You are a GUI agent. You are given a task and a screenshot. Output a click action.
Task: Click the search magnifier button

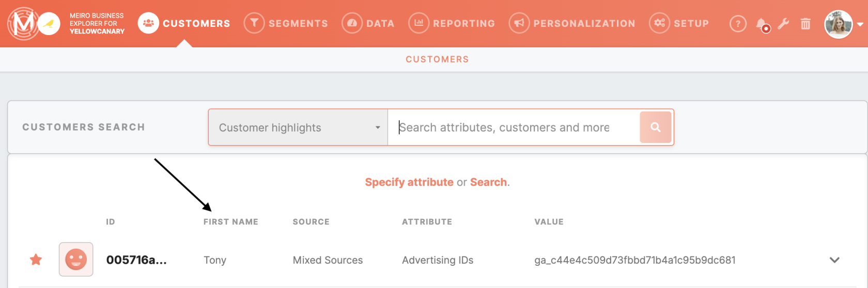click(655, 127)
